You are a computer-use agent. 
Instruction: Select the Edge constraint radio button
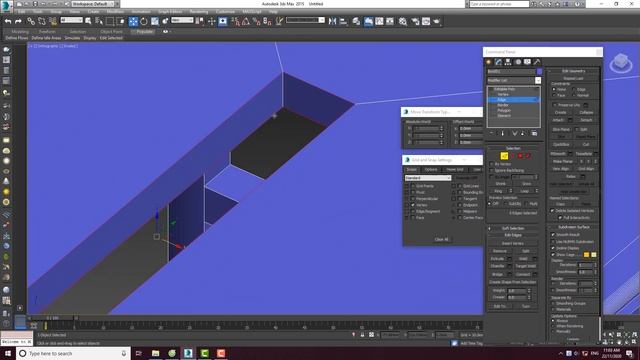(x=574, y=89)
